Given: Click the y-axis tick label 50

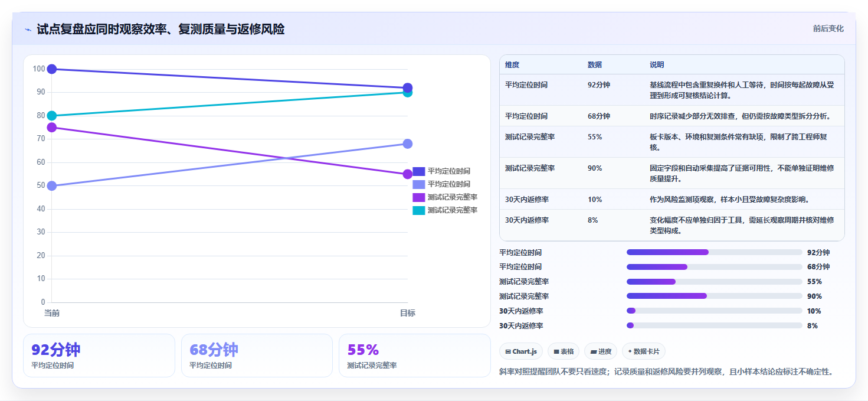Looking at the screenshot, I should click(x=41, y=185).
